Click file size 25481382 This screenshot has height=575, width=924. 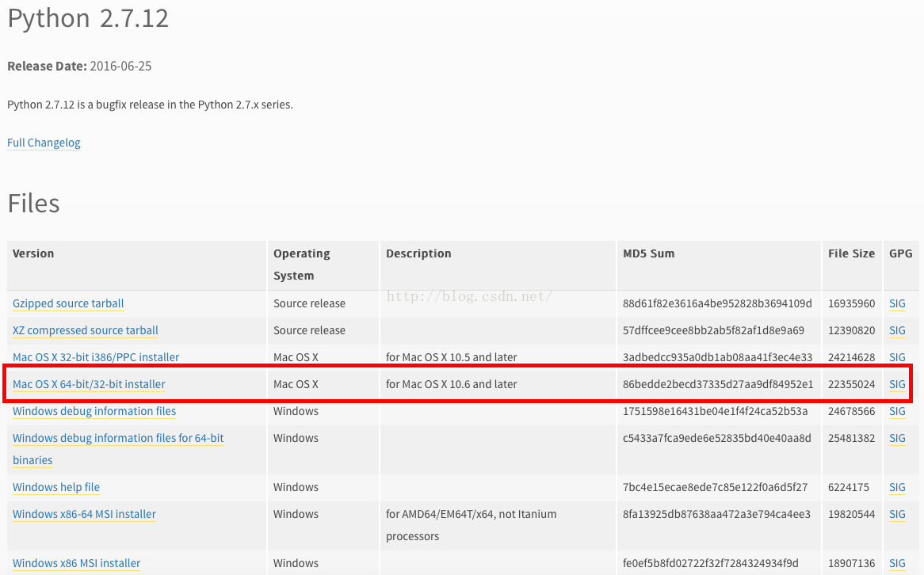click(x=852, y=438)
